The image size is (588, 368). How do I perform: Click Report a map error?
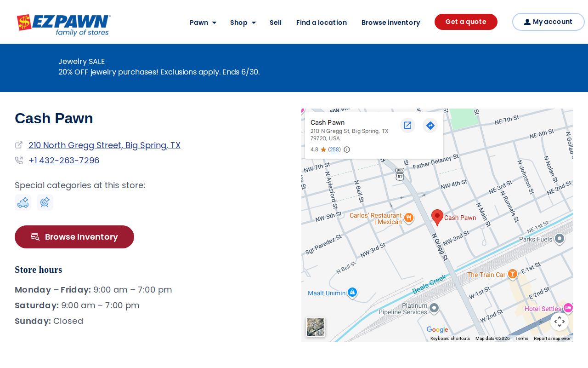552,339
